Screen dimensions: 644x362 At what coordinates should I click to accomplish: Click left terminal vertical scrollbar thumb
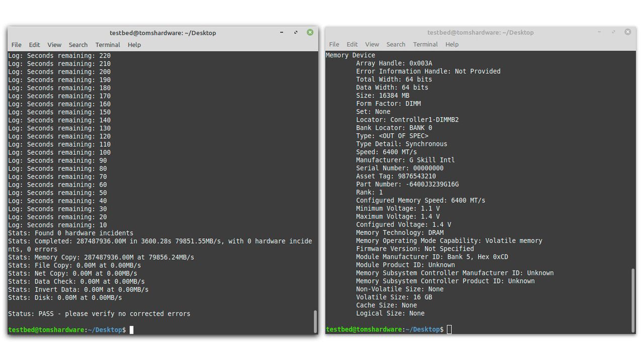315,321
